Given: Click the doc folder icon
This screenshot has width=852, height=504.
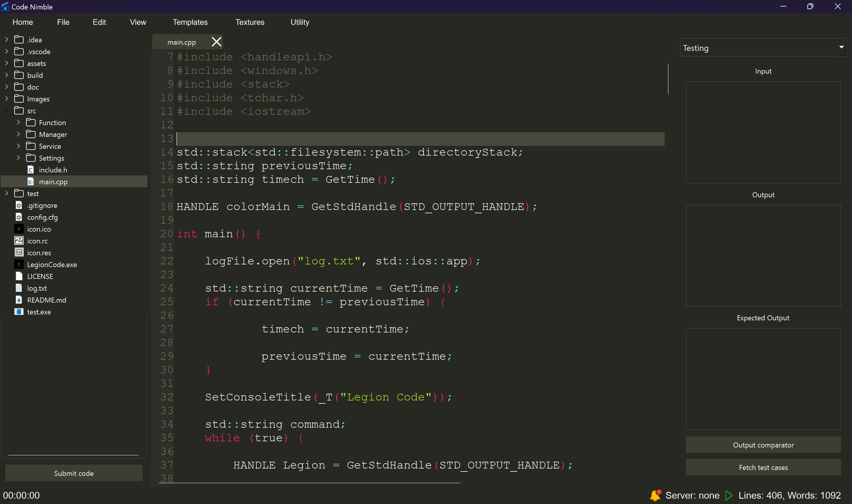Looking at the screenshot, I should click(19, 87).
